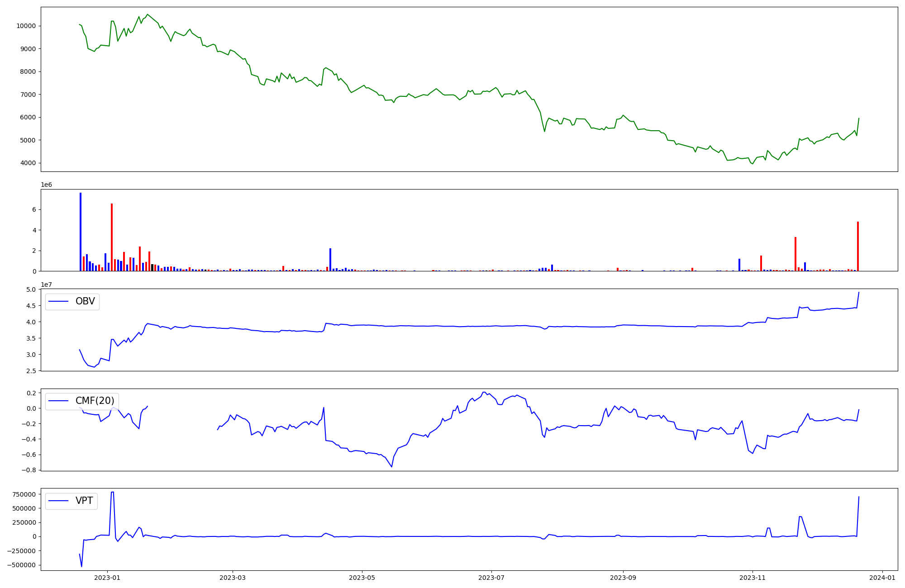
Task: Click the blue line sample in OBV legend
Action: (58, 301)
